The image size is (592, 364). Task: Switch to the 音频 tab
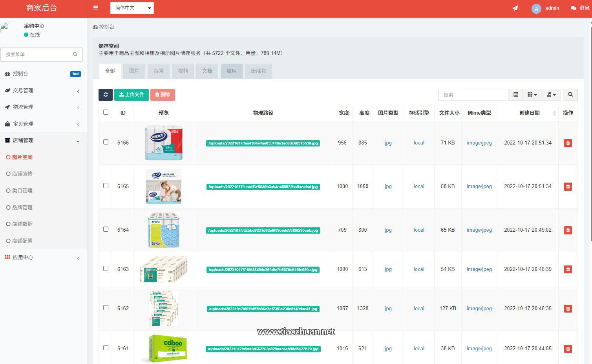[x=159, y=71]
